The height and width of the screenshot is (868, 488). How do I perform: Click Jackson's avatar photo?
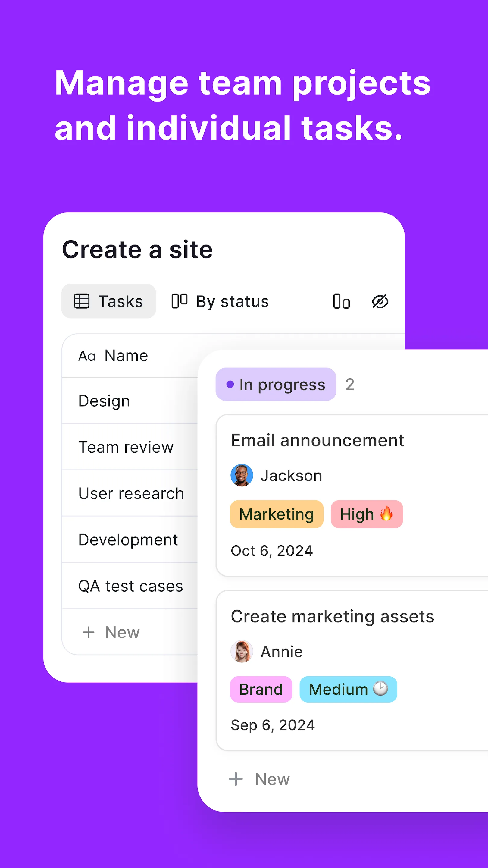pos(242,475)
